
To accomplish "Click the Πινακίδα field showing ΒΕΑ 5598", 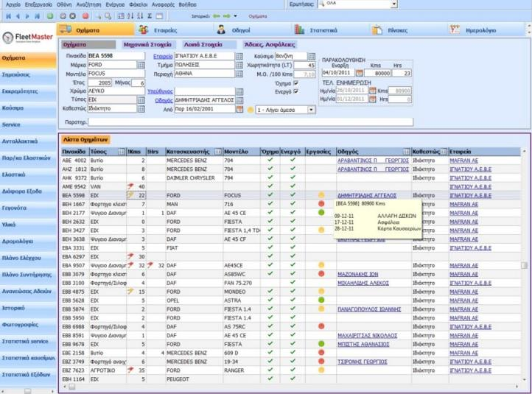I will [x=116, y=56].
